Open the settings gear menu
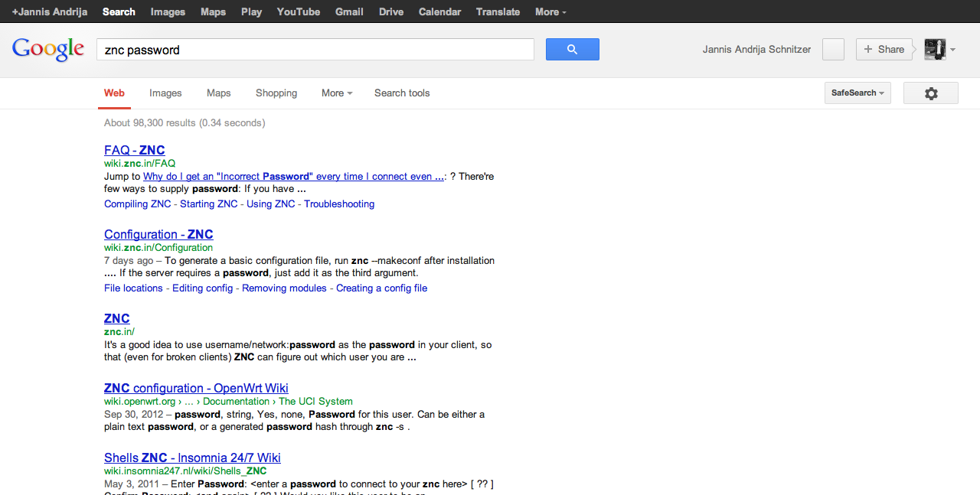 click(x=931, y=93)
